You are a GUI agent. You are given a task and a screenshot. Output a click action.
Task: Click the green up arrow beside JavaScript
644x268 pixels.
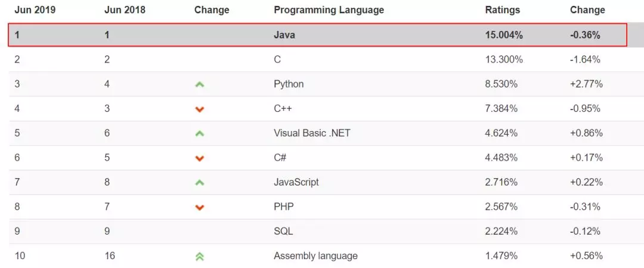tap(200, 182)
